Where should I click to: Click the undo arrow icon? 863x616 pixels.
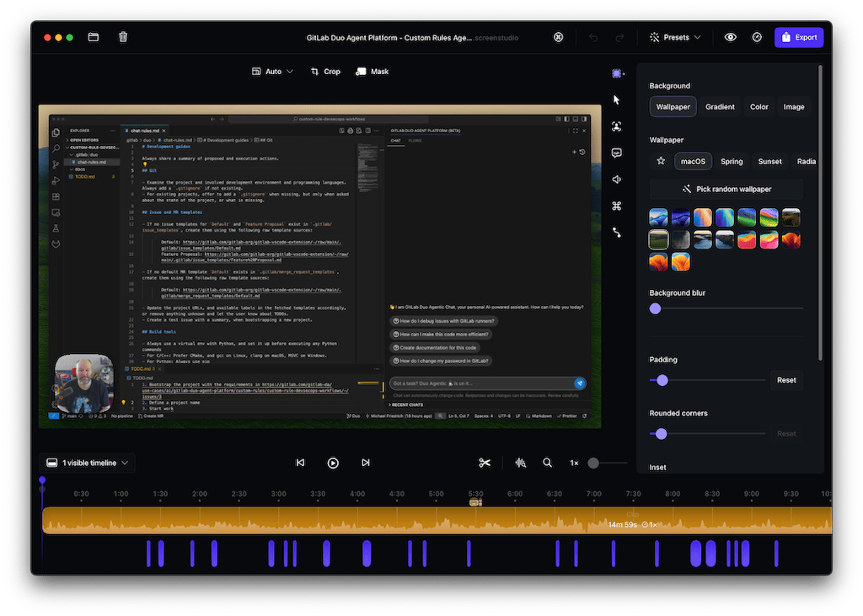[592, 37]
